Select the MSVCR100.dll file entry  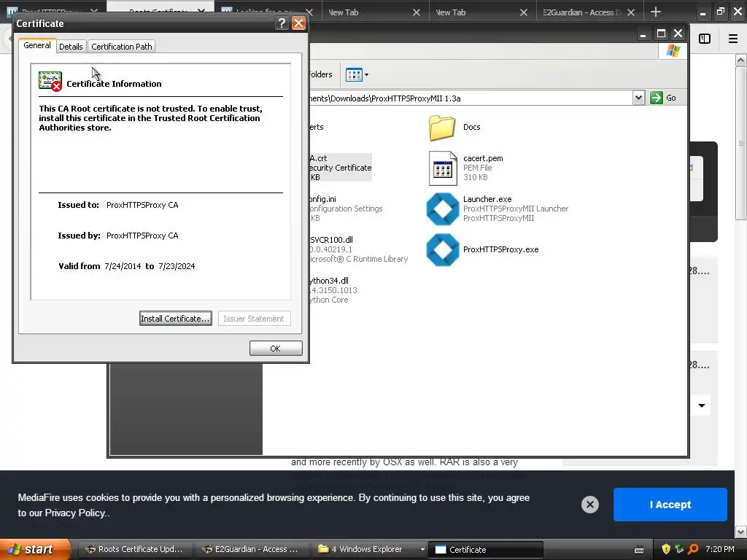tap(359, 249)
